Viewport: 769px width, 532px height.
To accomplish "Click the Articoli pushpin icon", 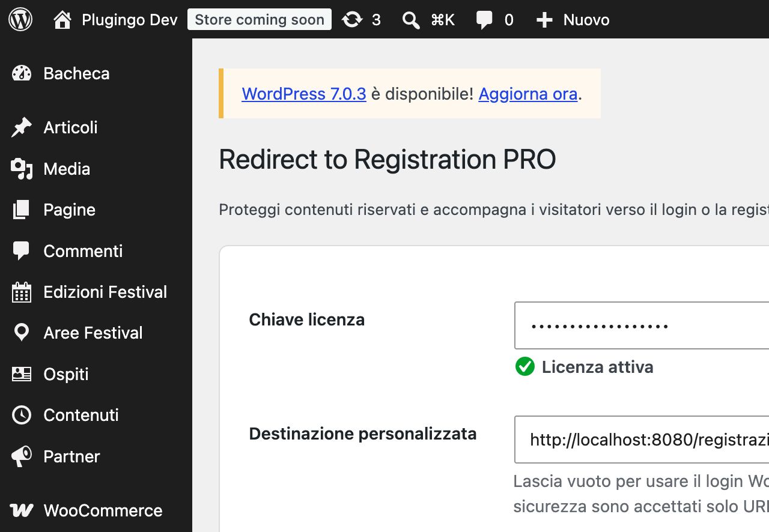I will pyautogui.click(x=22, y=127).
